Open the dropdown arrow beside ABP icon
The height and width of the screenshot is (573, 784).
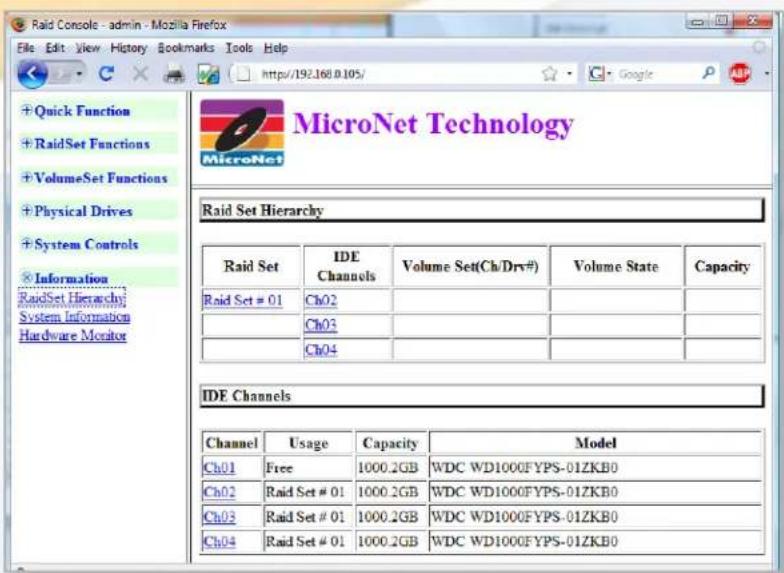coord(766,74)
